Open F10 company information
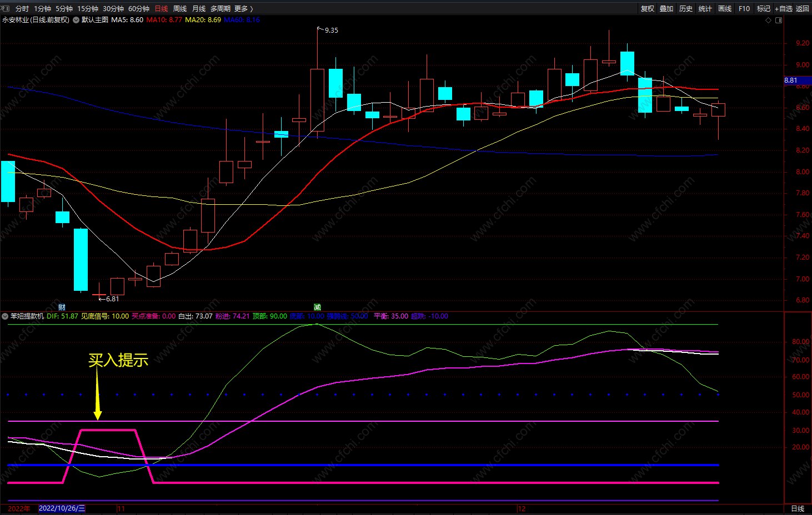The width and height of the screenshot is (812, 515). pyautogui.click(x=744, y=9)
